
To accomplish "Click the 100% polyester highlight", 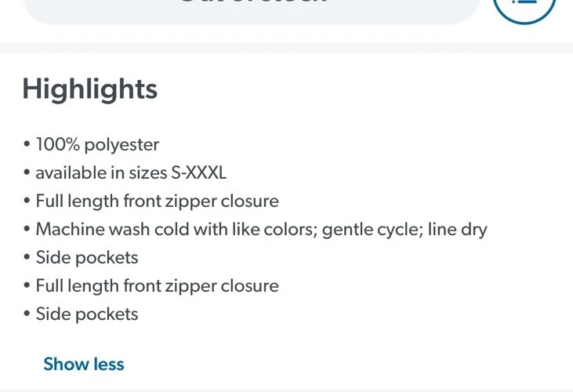I will coord(97,145).
